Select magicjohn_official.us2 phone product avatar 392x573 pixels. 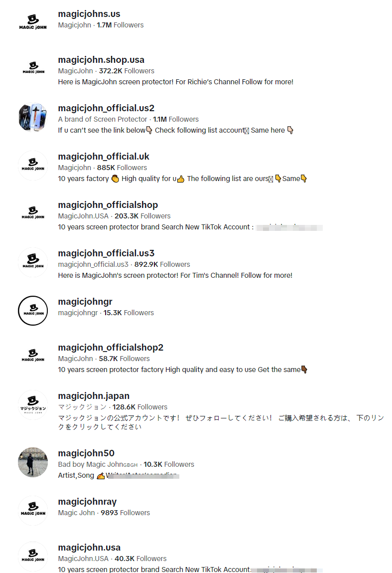tap(33, 117)
